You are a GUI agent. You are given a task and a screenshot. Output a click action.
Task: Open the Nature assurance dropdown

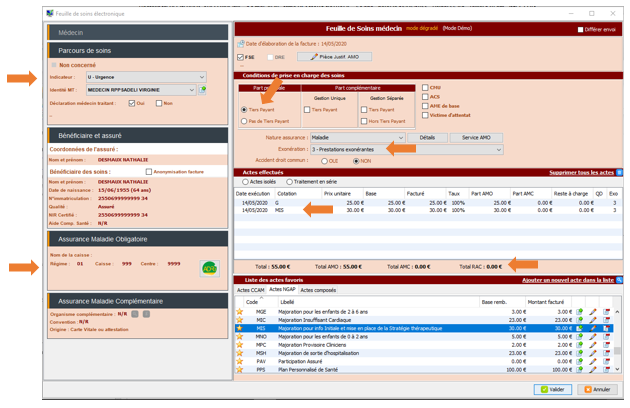click(x=357, y=137)
